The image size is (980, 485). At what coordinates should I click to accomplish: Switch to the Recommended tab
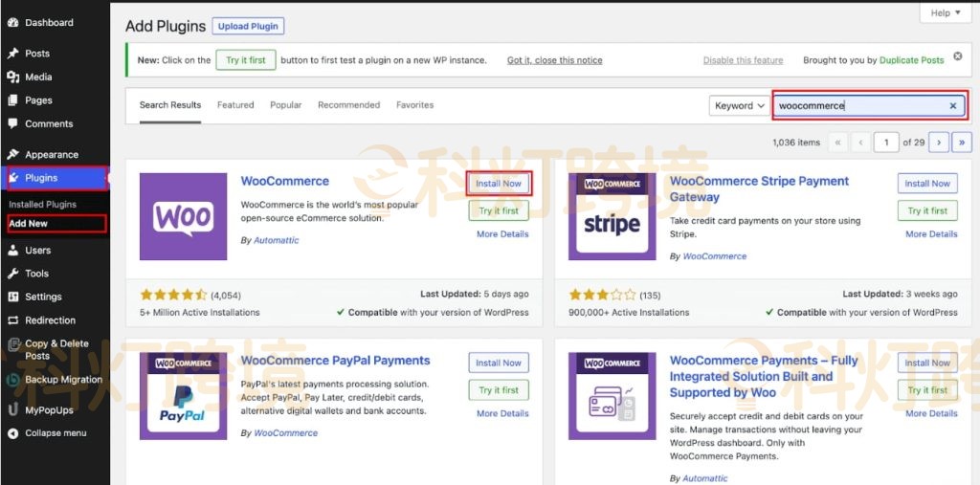pyautogui.click(x=348, y=105)
